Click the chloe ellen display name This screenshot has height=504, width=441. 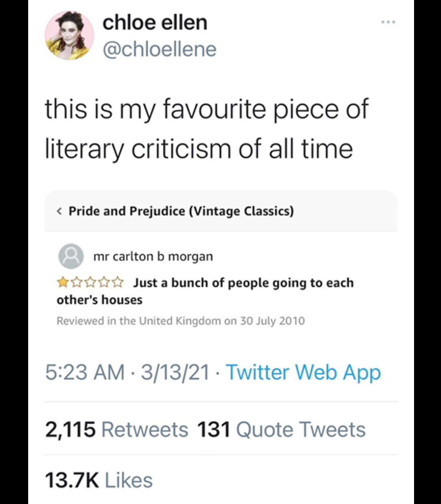pos(155,22)
